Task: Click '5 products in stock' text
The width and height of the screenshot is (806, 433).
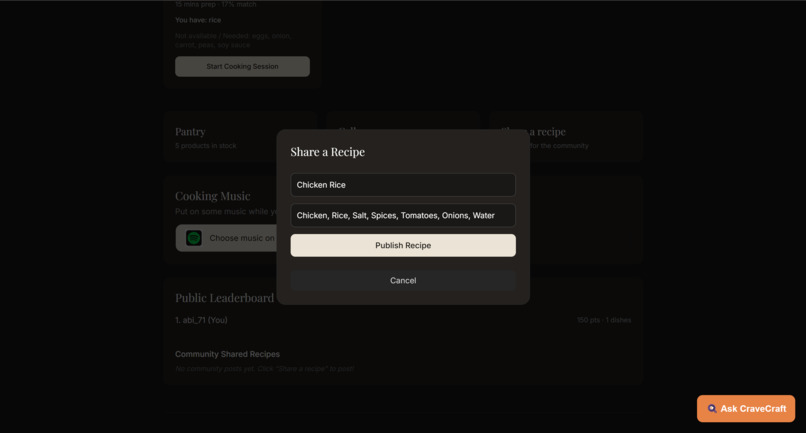Action: tap(206, 146)
